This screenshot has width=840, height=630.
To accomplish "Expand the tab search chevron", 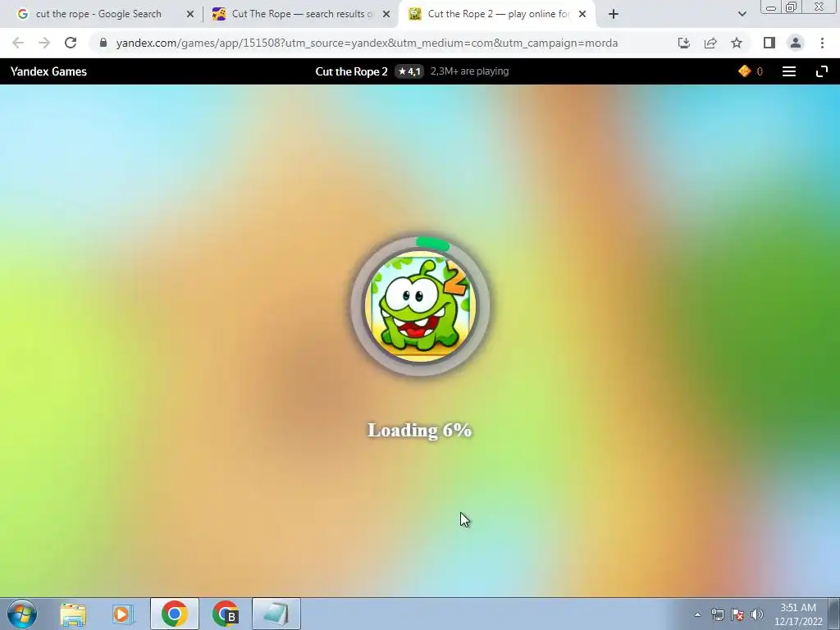I will [742, 14].
